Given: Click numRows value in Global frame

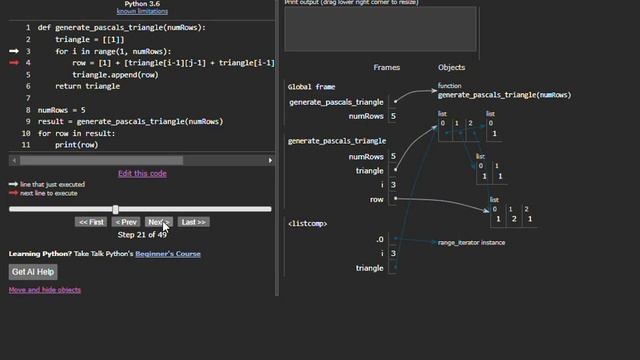Looking at the screenshot, I should [x=393, y=116].
